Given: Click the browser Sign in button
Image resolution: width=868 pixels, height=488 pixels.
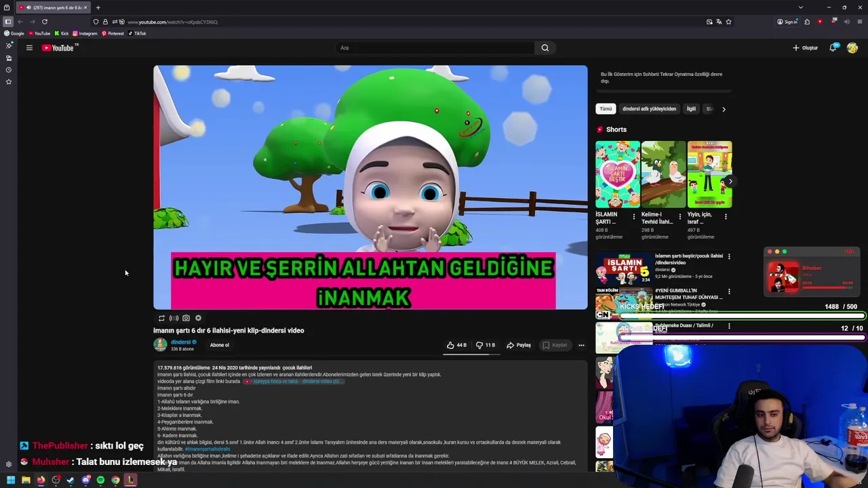Looking at the screenshot, I should point(787,22).
